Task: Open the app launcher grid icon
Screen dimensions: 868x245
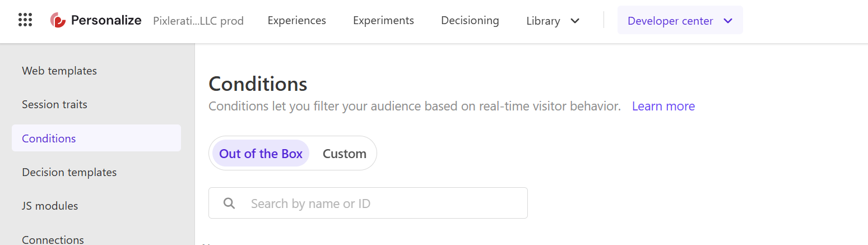Action: coord(25,20)
